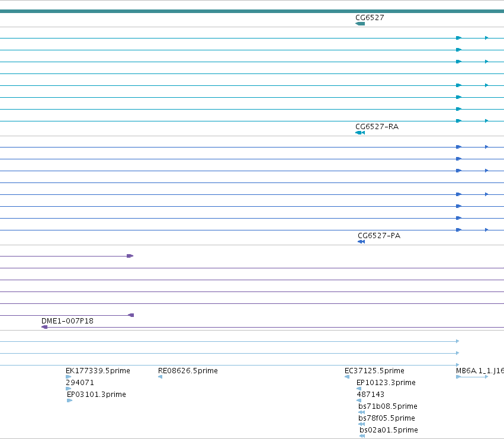Select the EC37125.5prime arrow glyph

click(347, 377)
